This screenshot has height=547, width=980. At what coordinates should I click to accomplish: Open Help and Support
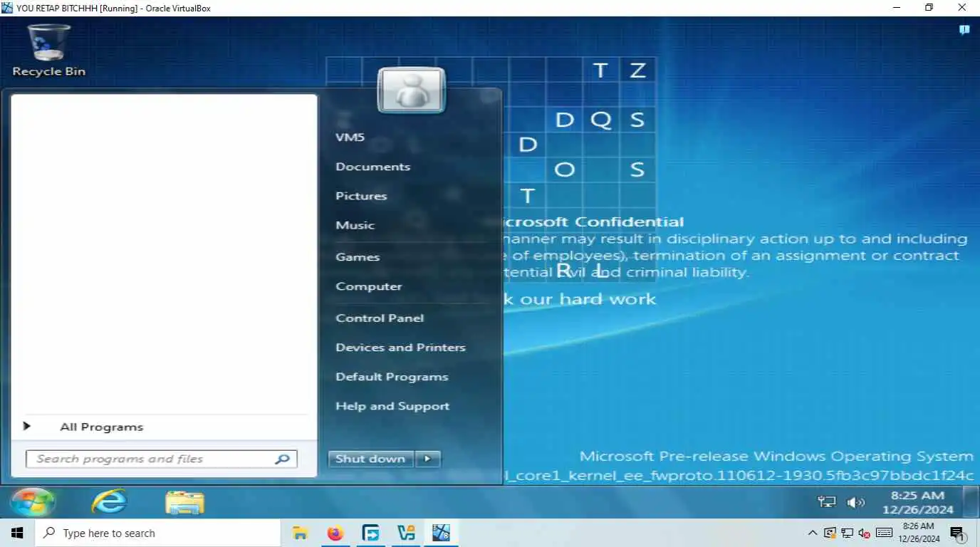click(x=392, y=406)
